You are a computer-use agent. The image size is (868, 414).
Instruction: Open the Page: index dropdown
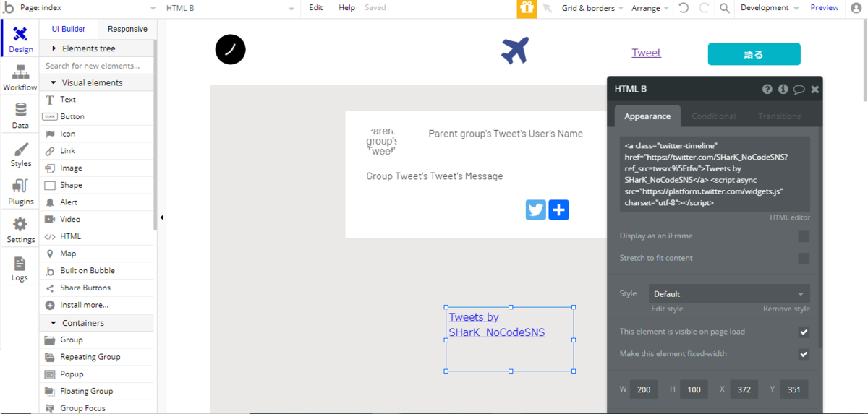click(x=88, y=8)
